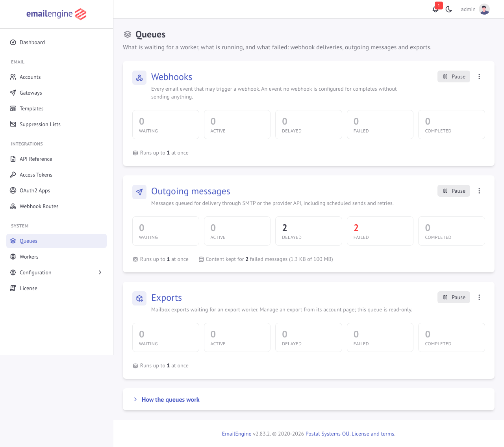Open Gateways section
Screen dimensions: 504x447
[x=56, y=93]
